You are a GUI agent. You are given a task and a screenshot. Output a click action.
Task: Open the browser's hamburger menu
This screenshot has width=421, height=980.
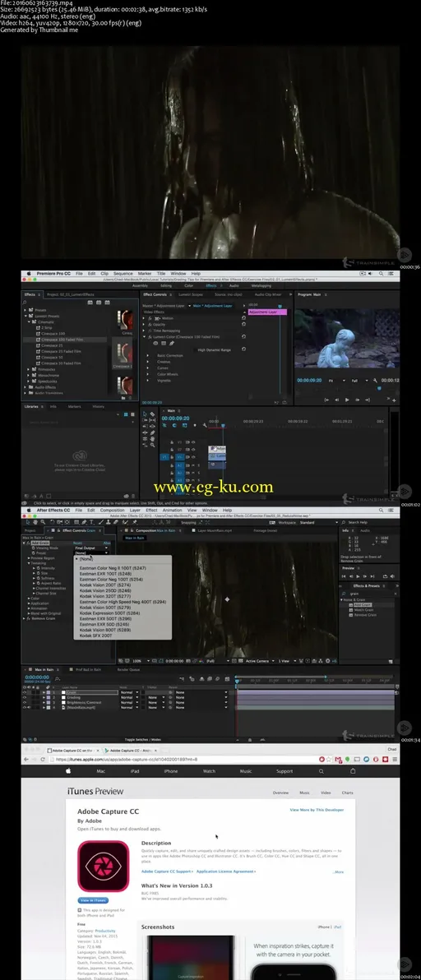point(394,760)
